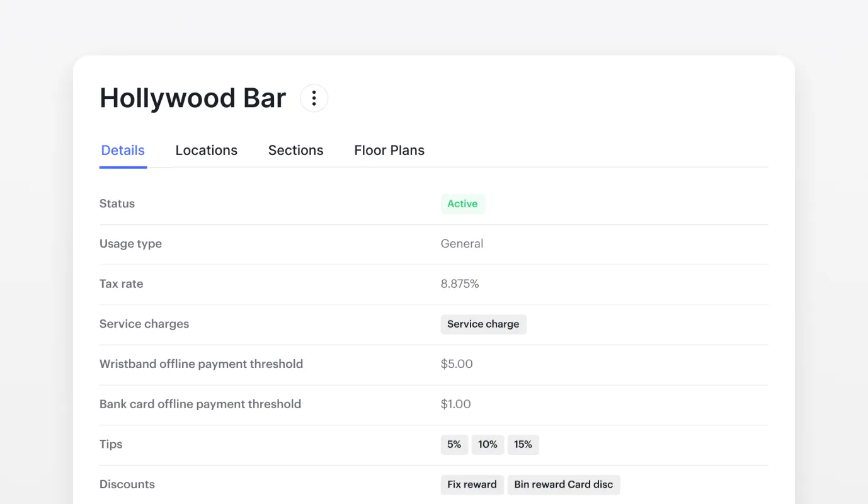Click the Tax rate label
The image size is (868, 504).
tap(121, 284)
